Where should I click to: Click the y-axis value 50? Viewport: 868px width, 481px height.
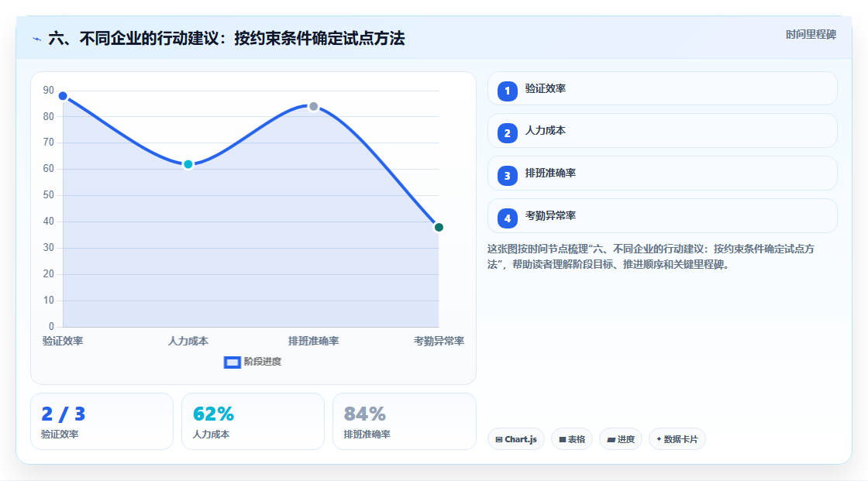coord(49,195)
